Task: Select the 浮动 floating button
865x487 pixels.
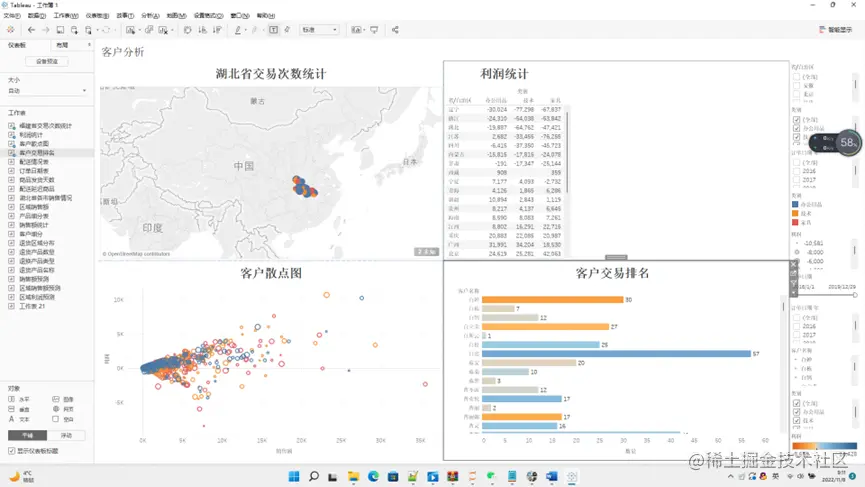Action: point(66,436)
